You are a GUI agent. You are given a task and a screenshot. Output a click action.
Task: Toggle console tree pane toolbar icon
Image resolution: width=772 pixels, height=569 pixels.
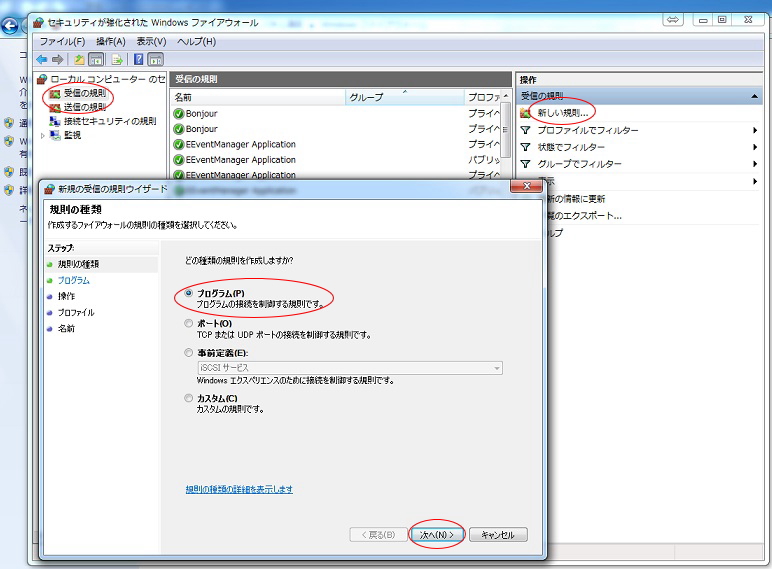(x=96, y=60)
